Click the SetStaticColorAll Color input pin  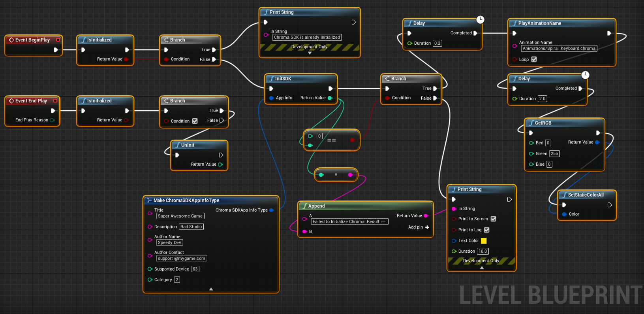coord(564,214)
